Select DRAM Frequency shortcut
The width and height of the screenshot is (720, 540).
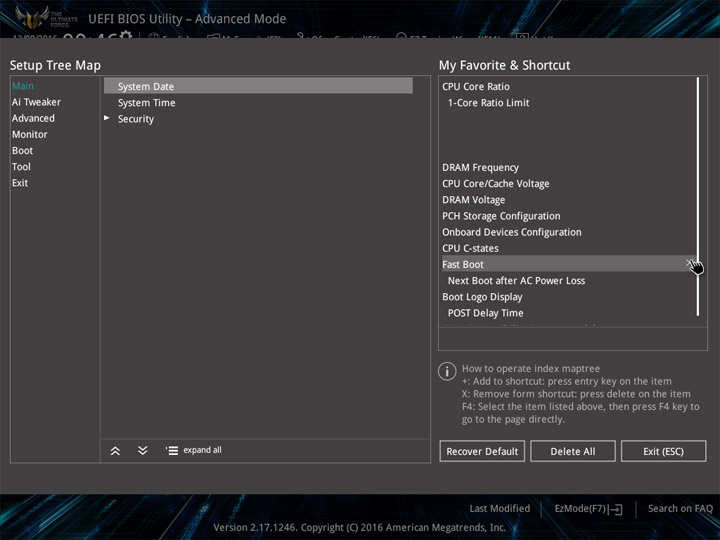480,168
